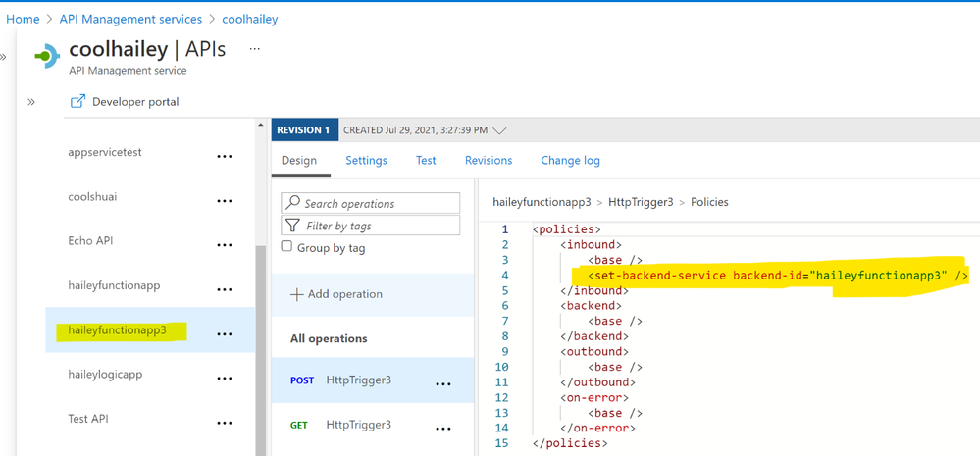Open the options menu for haileyfunctionapp

(225, 290)
